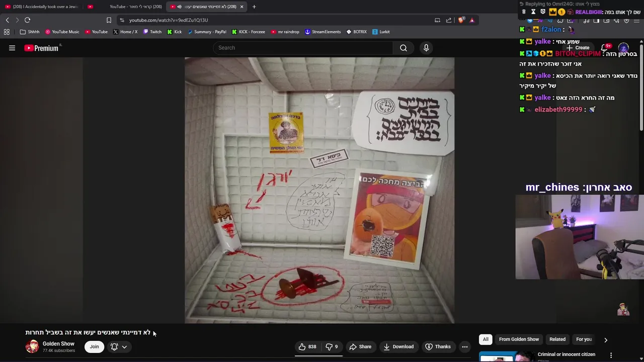
Task: Open the Lurkit bookmark
Action: click(381, 32)
